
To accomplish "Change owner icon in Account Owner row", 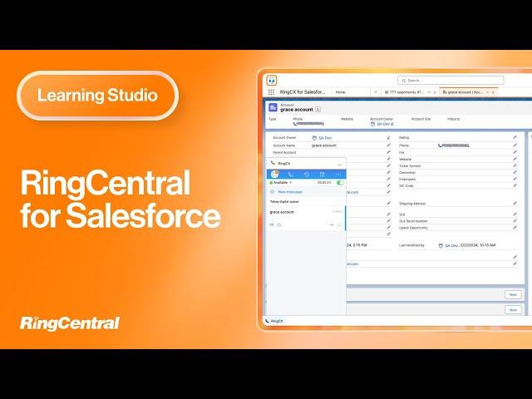I will [388, 138].
